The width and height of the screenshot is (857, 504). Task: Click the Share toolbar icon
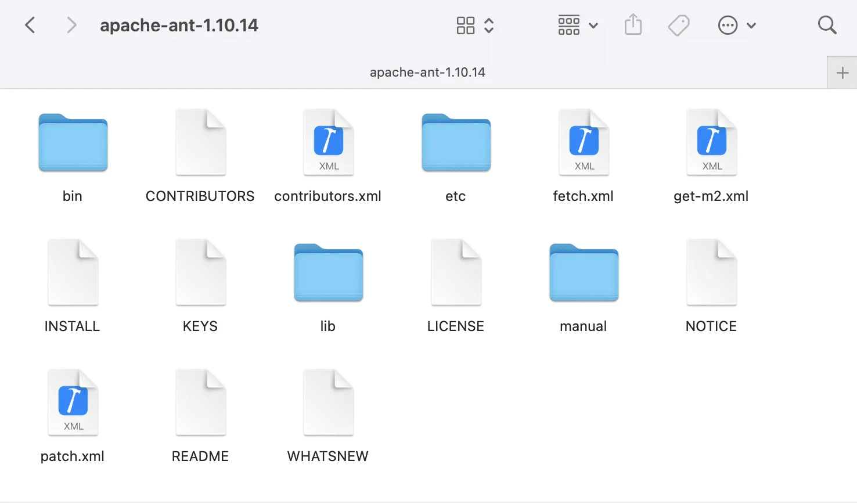click(633, 25)
